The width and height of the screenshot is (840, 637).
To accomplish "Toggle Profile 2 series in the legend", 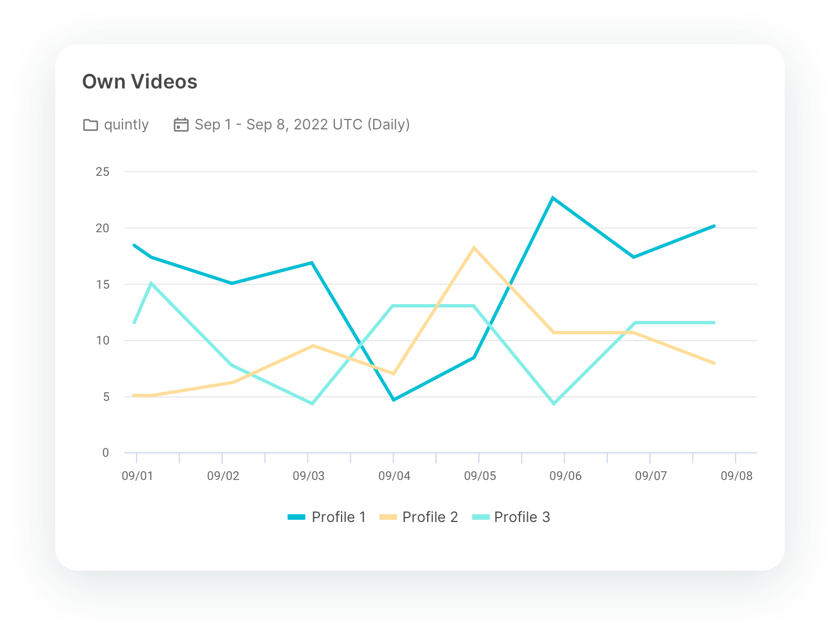I will 418,517.
